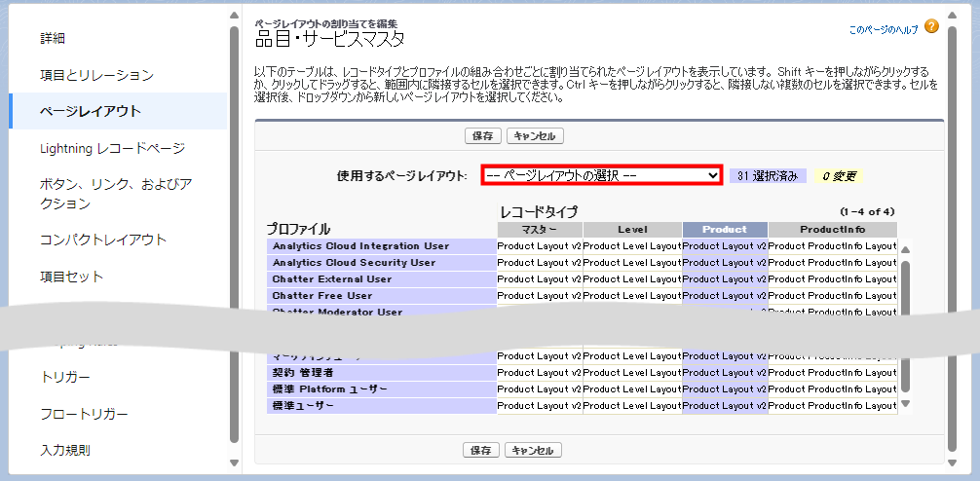Open the 入力規則 sidebar item
Screen dimensions: 980x481
coord(66,450)
